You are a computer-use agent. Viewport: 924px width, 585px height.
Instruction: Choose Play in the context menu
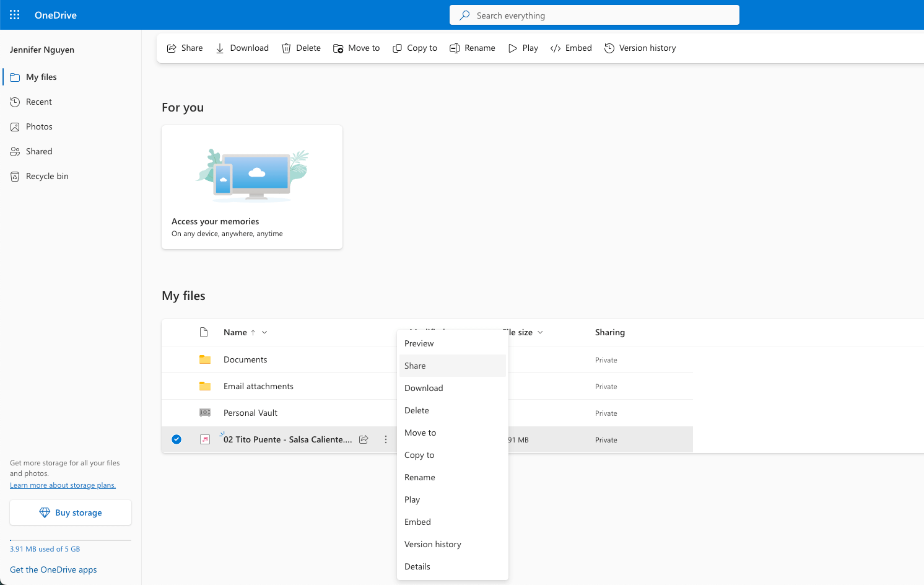[453, 499]
